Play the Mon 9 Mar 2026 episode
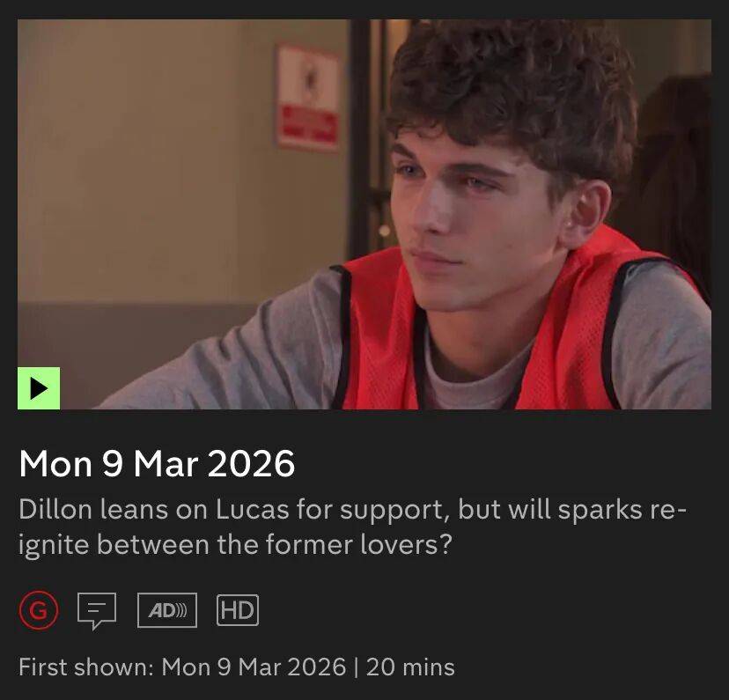This screenshot has height=700, width=729. pyautogui.click(x=39, y=388)
